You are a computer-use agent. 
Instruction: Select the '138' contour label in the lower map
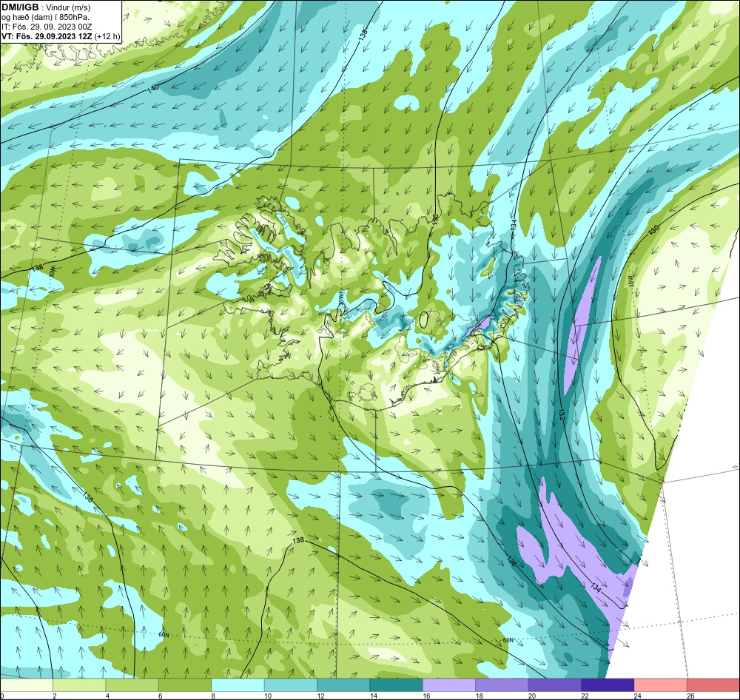tap(298, 541)
